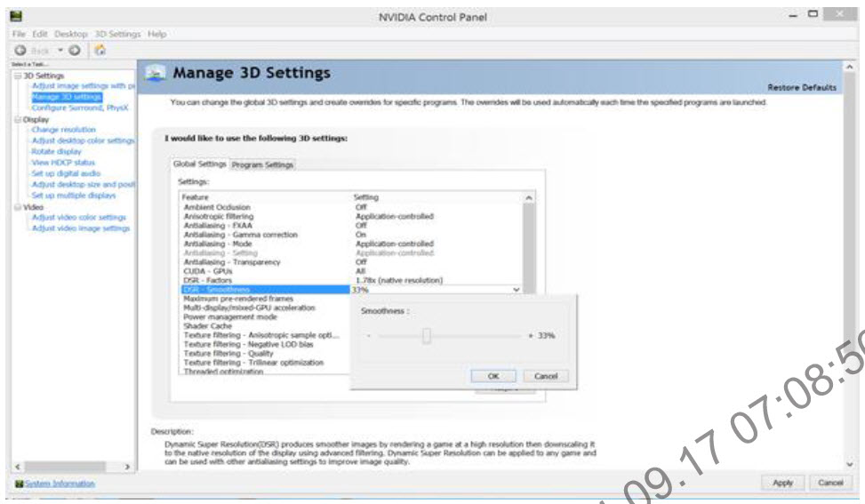865x504 pixels.
Task: Open the Desktop menu
Action: [x=70, y=34]
